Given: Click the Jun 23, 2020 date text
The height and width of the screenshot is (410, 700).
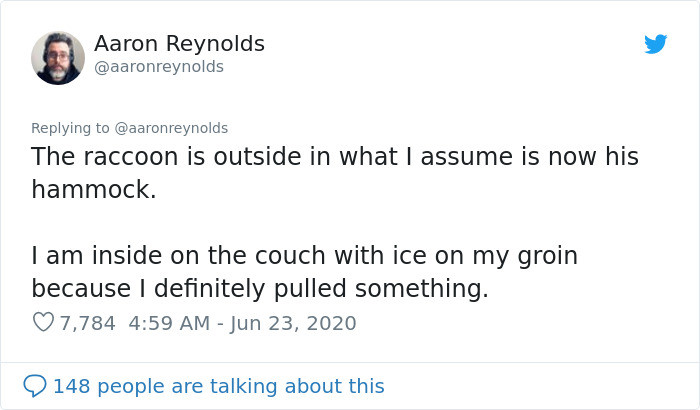Looking at the screenshot, I should [x=291, y=323].
